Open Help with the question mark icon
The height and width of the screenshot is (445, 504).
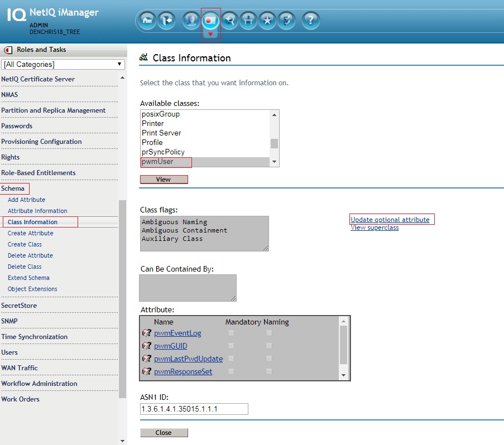tap(310, 21)
